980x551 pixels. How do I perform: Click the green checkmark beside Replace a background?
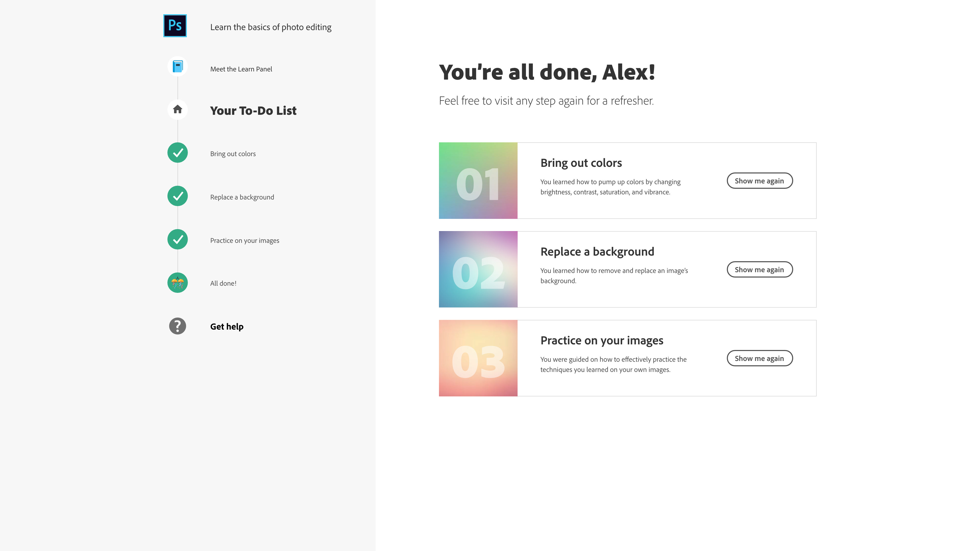click(178, 196)
